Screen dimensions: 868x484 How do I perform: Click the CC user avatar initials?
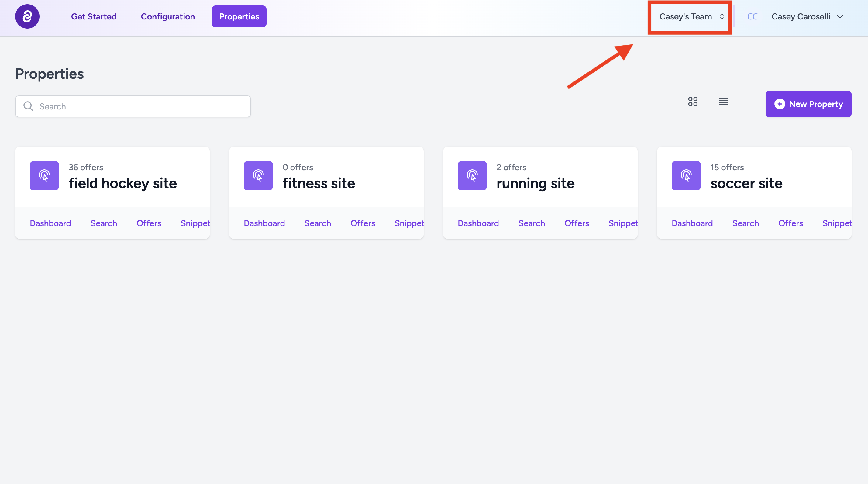pyautogui.click(x=753, y=16)
